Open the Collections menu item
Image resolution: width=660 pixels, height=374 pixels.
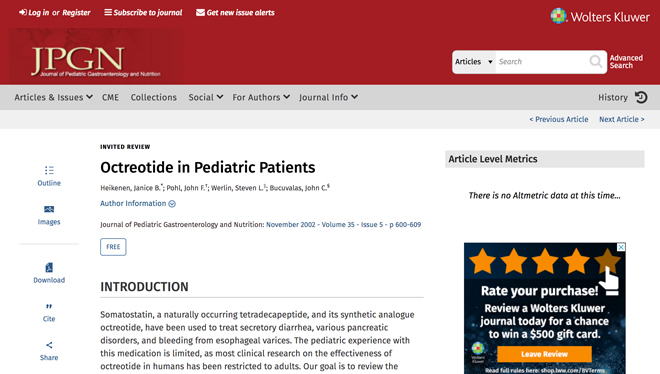(x=154, y=97)
